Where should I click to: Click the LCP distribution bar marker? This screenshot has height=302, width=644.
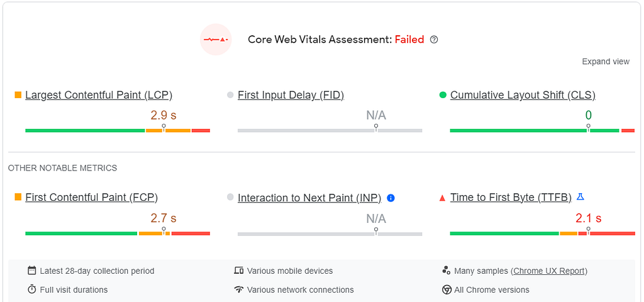[164, 128]
